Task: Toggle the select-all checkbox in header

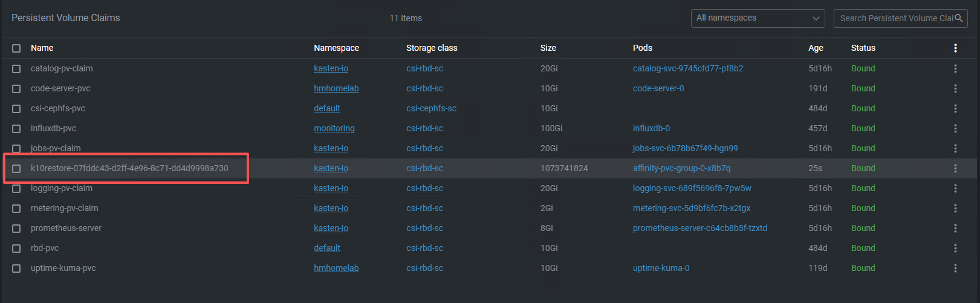Action: point(16,48)
